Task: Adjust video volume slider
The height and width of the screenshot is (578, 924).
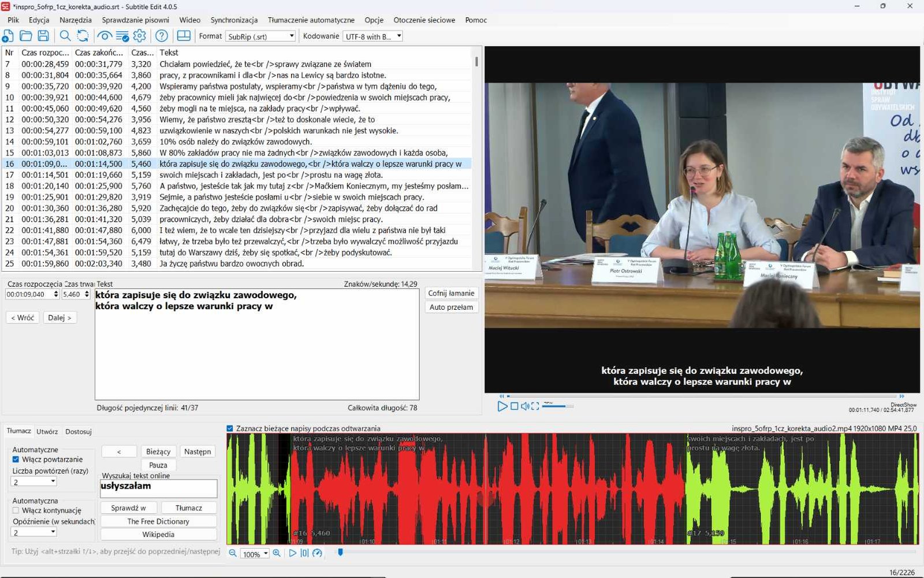Action: click(557, 406)
